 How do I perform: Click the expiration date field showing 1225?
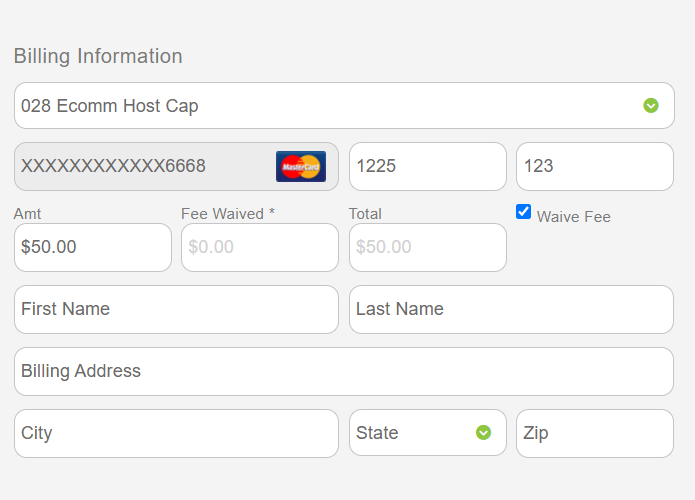[427, 166]
